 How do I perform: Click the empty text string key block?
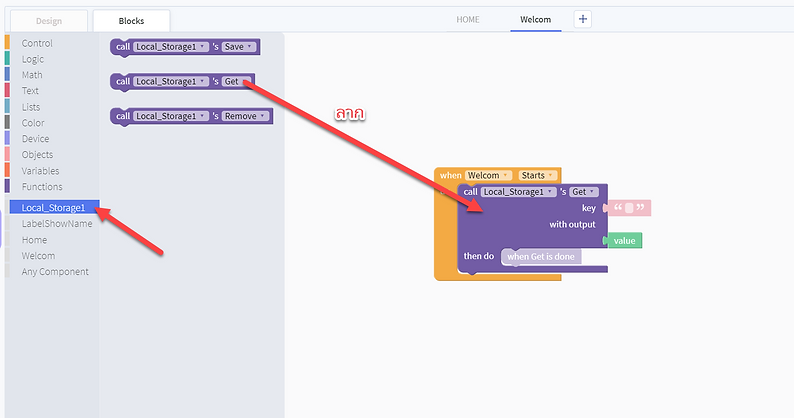click(x=629, y=208)
